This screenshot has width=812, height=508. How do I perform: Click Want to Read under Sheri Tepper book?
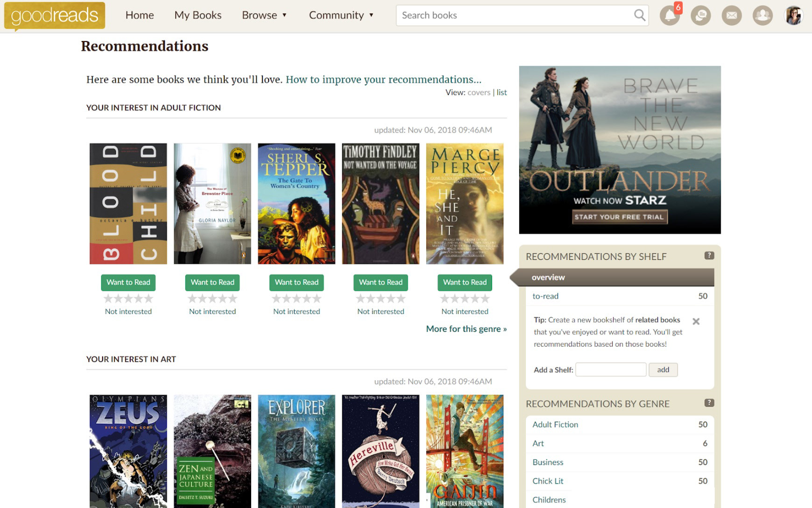297,282
